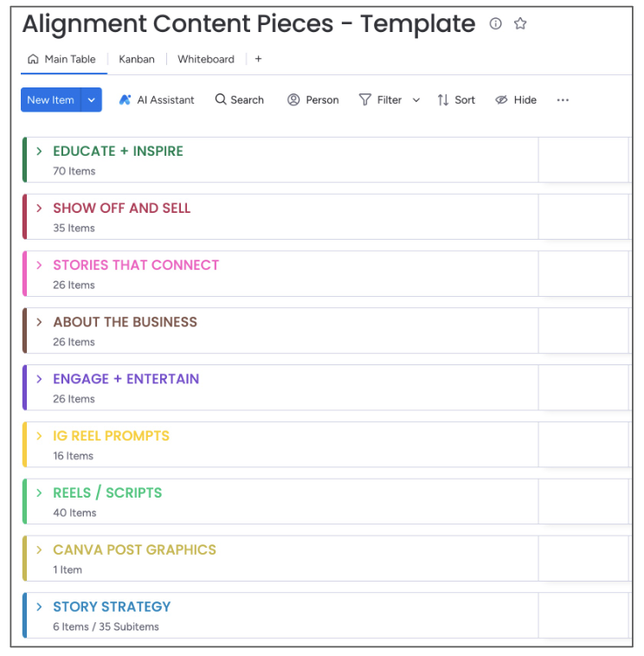The width and height of the screenshot is (644, 656).
Task: Star the board as a favorite
Action: coord(520,24)
